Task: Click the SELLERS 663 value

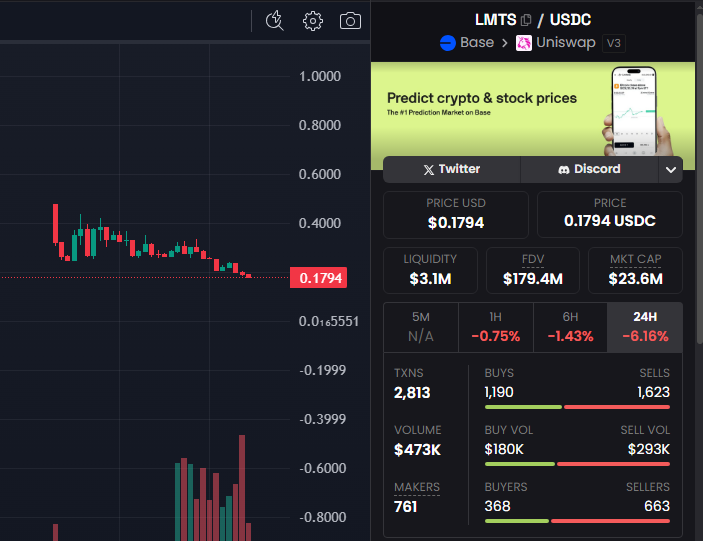Action: tap(657, 506)
